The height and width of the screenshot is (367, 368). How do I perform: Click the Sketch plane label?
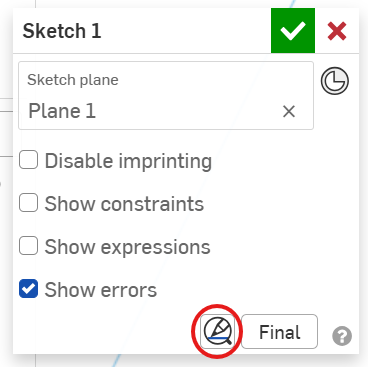(x=73, y=80)
